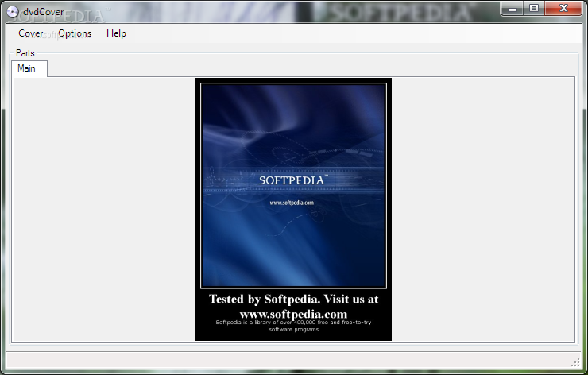Select the Main tab
Viewport: 588px width, 375px height.
[29, 68]
